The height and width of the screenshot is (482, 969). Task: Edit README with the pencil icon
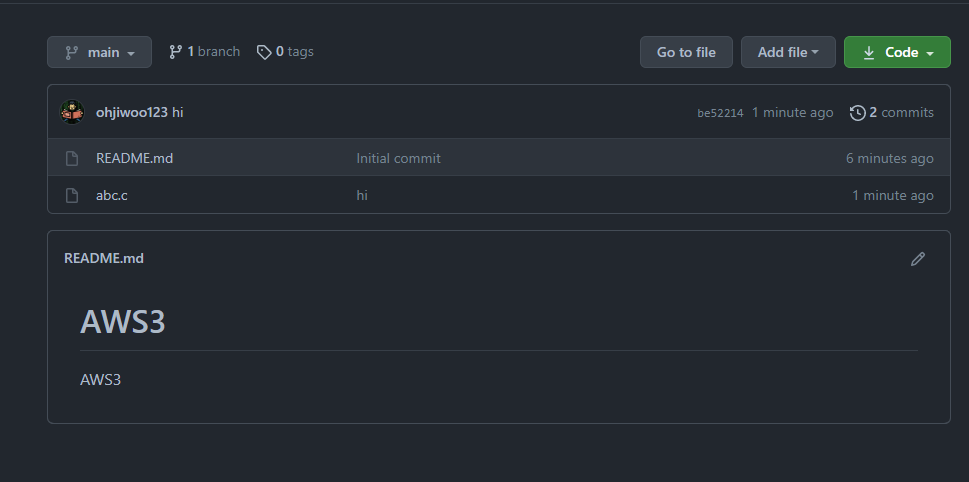coord(918,259)
